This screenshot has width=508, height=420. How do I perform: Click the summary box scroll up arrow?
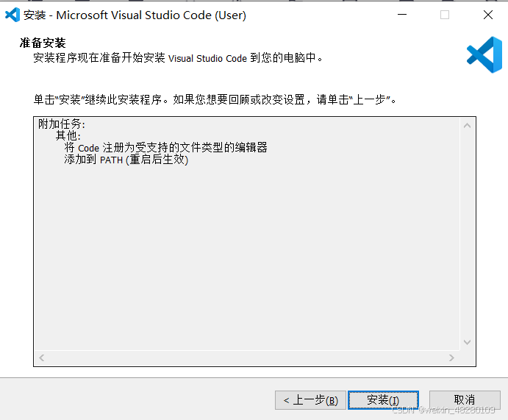467,126
